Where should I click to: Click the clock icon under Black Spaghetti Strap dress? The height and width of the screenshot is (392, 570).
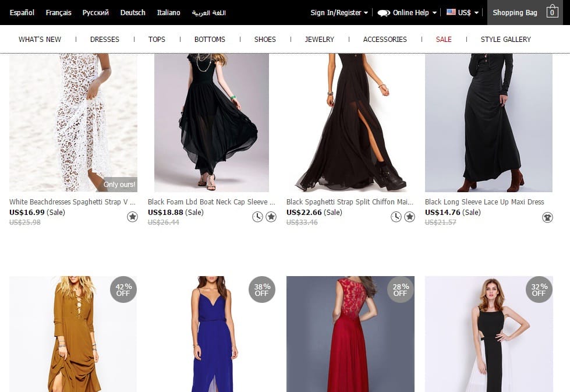click(396, 217)
